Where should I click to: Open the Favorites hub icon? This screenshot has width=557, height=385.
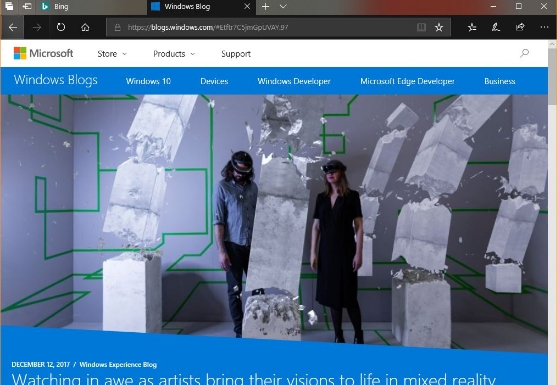pos(472,27)
